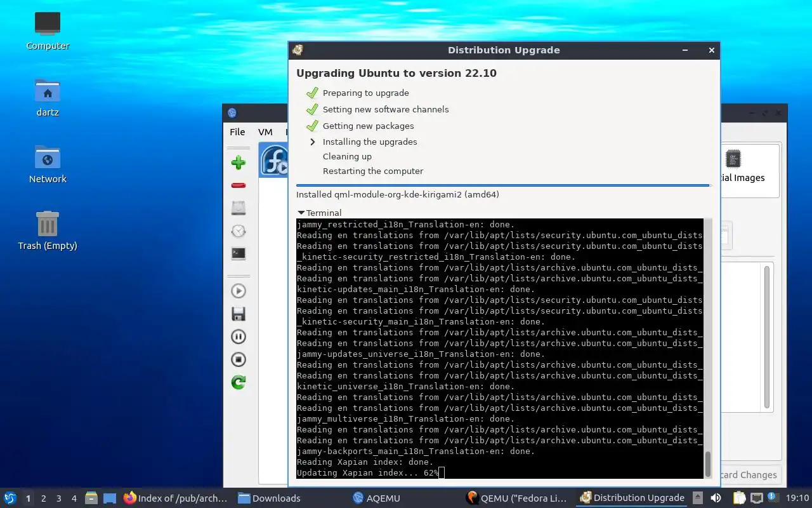812x508 pixels.
Task: Add new VM with green plus in AQEMU
Action: (239, 163)
